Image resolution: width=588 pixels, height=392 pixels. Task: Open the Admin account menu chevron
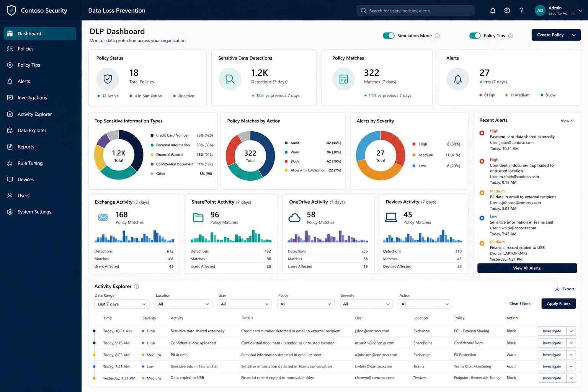pos(580,11)
